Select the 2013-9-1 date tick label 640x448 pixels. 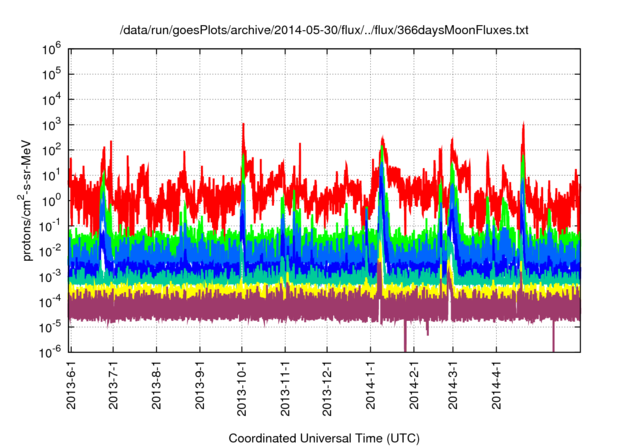tap(200, 385)
